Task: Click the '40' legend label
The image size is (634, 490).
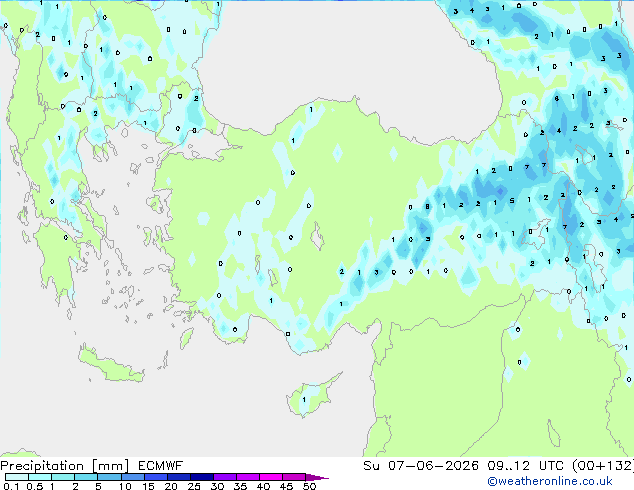Action: point(263,486)
